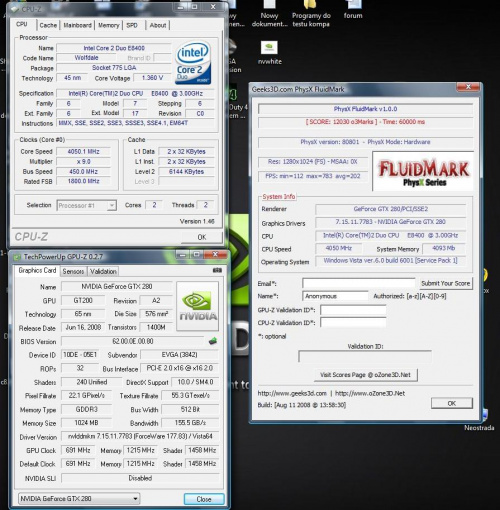Click the GPU-Z title bar app icon

(17, 257)
